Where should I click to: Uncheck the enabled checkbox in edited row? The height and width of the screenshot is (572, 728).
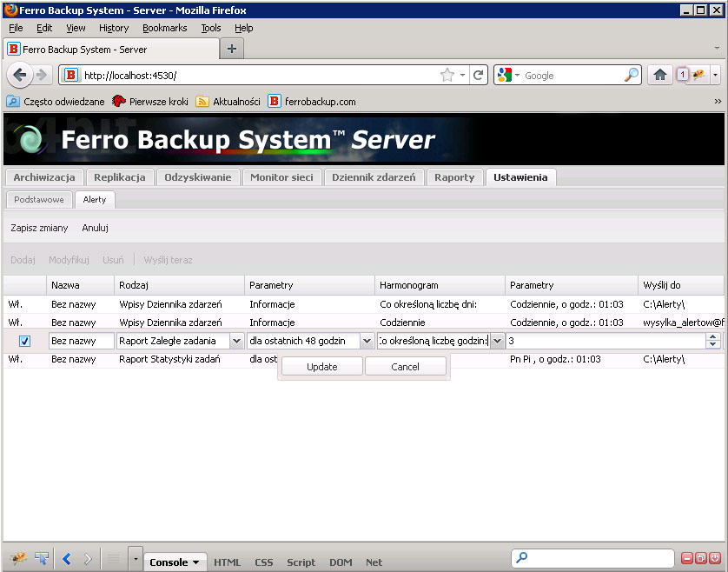(x=24, y=342)
